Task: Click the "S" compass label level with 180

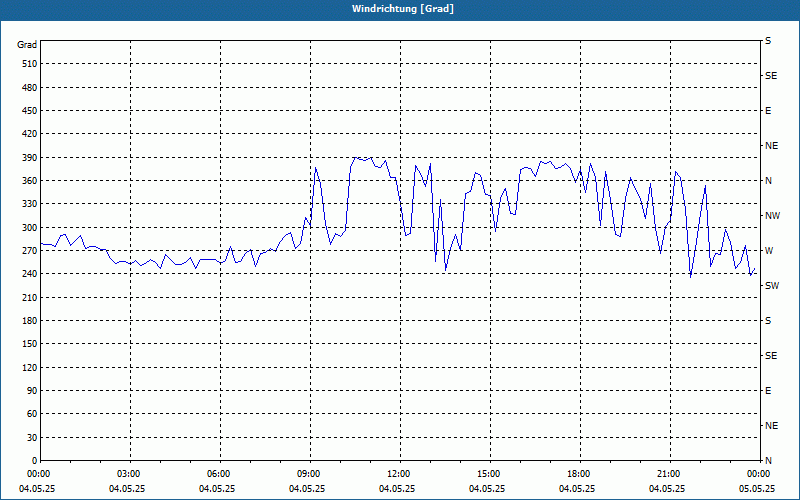Action: pos(768,320)
